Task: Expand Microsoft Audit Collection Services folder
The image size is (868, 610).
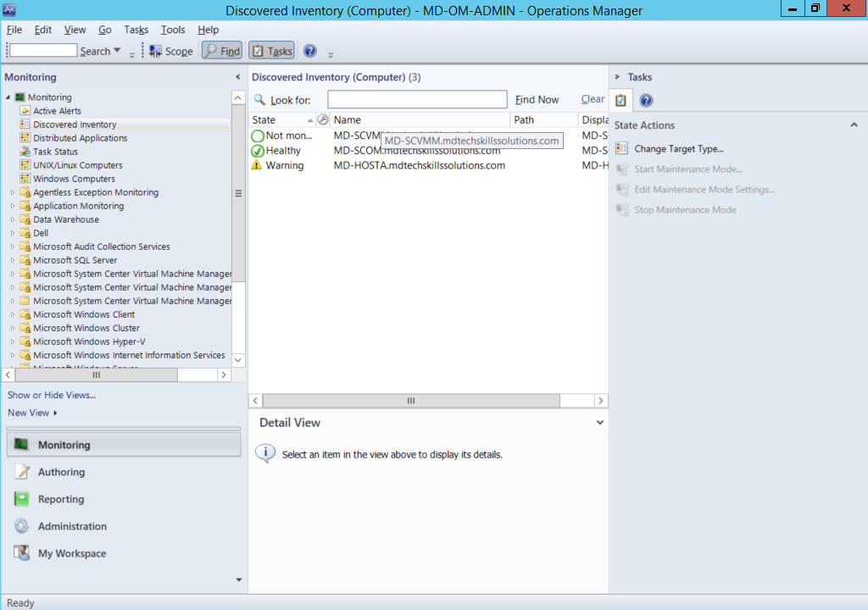Action: click(x=12, y=247)
